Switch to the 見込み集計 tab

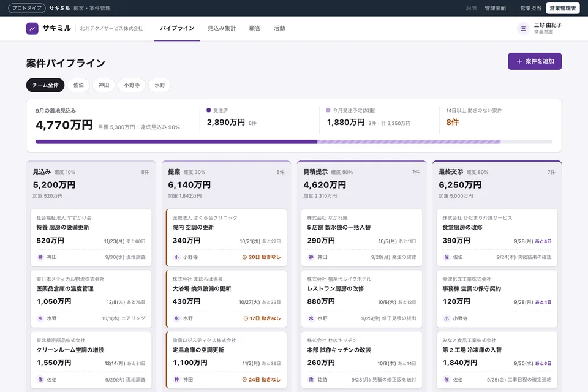[x=222, y=29]
